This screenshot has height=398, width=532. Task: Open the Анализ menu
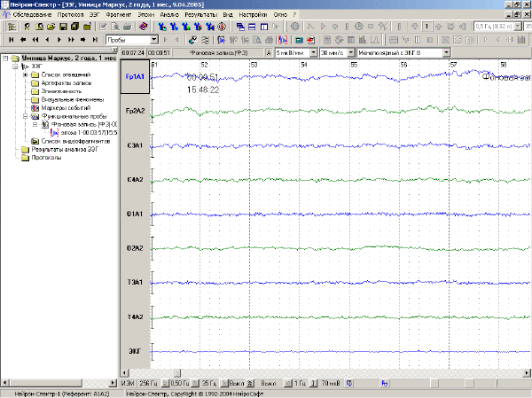[169, 14]
